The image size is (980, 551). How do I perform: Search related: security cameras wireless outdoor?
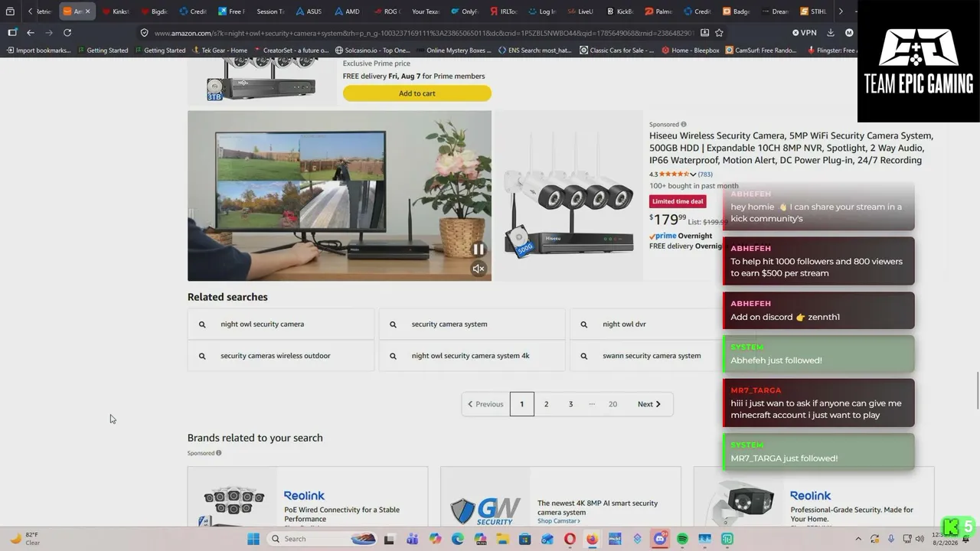pyautogui.click(x=281, y=356)
